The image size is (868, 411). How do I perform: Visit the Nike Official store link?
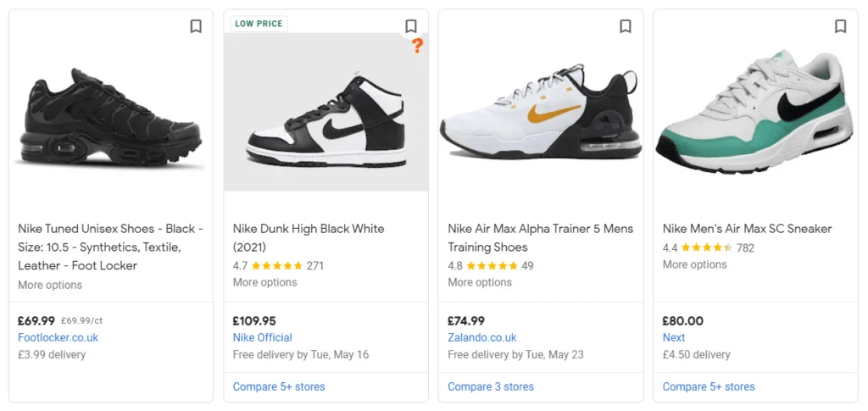coord(262,337)
